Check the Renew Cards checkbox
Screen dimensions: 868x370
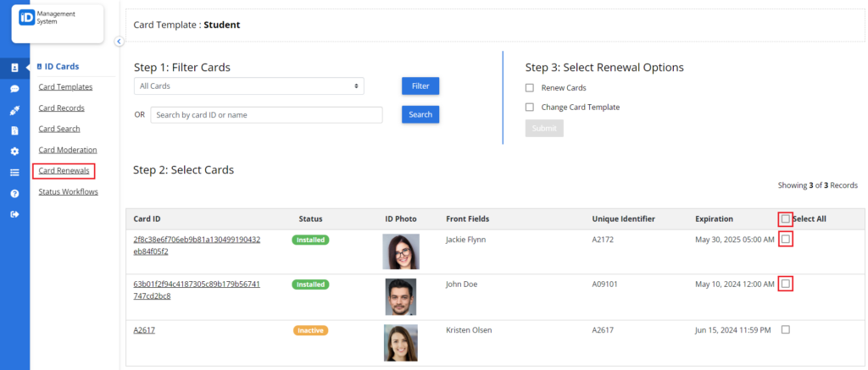(530, 88)
